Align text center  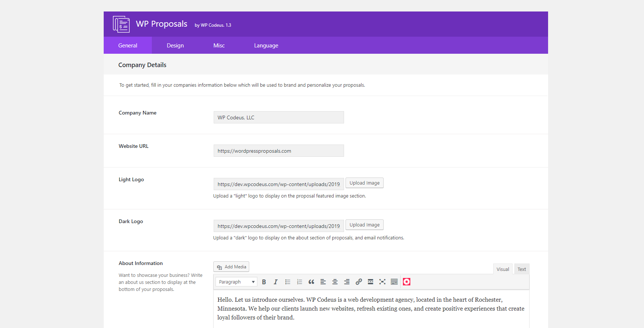coord(335,282)
